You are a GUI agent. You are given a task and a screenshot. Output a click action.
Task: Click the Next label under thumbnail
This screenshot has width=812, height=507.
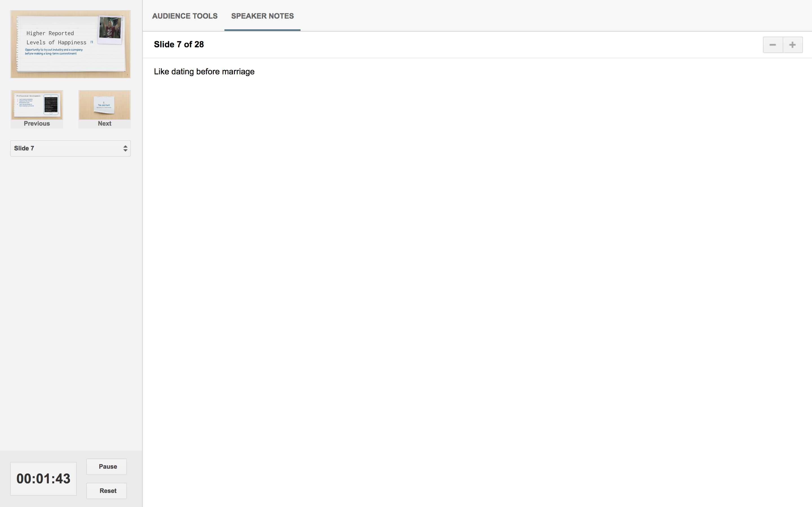(x=104, y=123)
